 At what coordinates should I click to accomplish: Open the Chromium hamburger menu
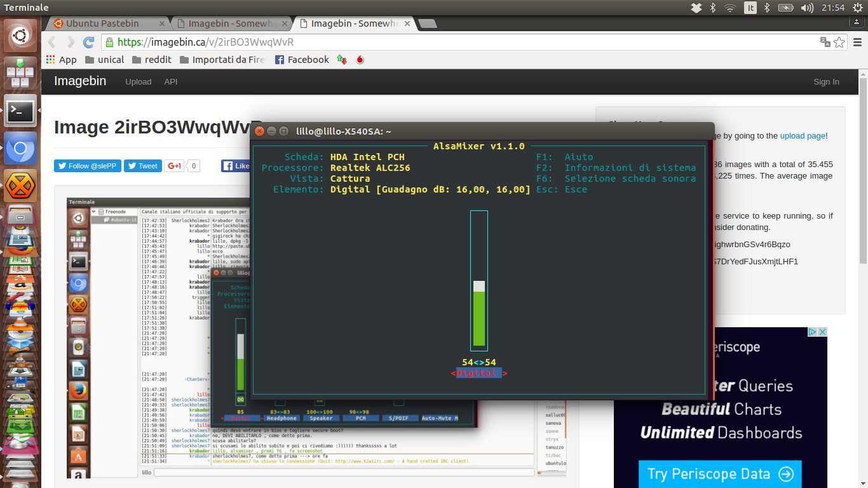pos(857,43)
